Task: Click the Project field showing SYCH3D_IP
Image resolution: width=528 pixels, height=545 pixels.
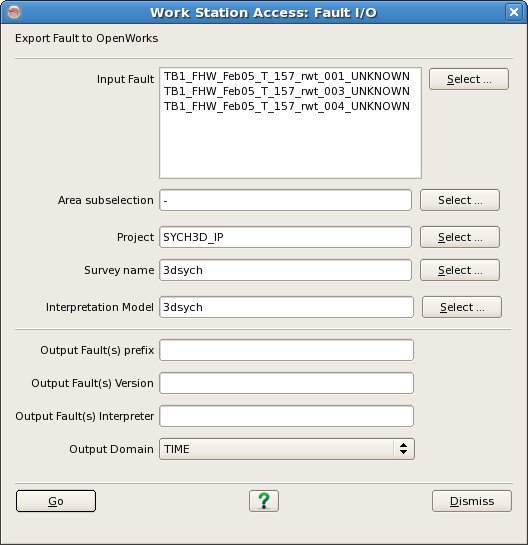Action: (x=285, y=237)
